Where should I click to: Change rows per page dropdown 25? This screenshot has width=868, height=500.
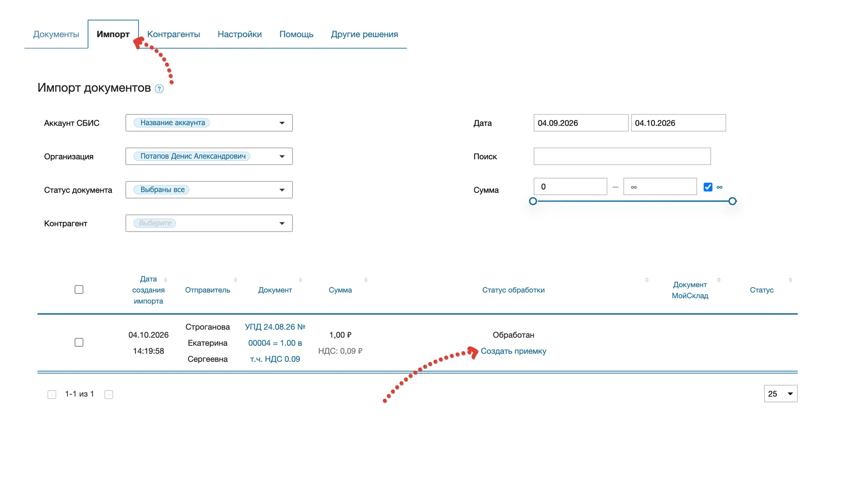pos(781,394)
